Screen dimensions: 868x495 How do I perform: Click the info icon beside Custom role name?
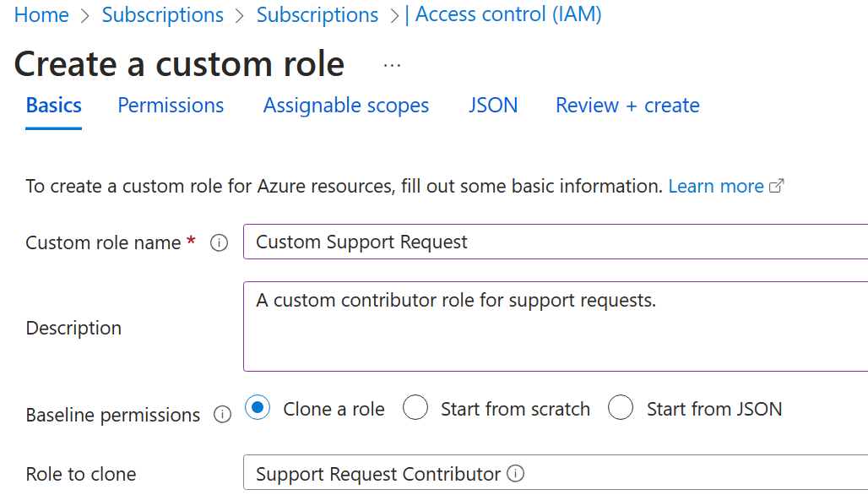coord(219,243)
